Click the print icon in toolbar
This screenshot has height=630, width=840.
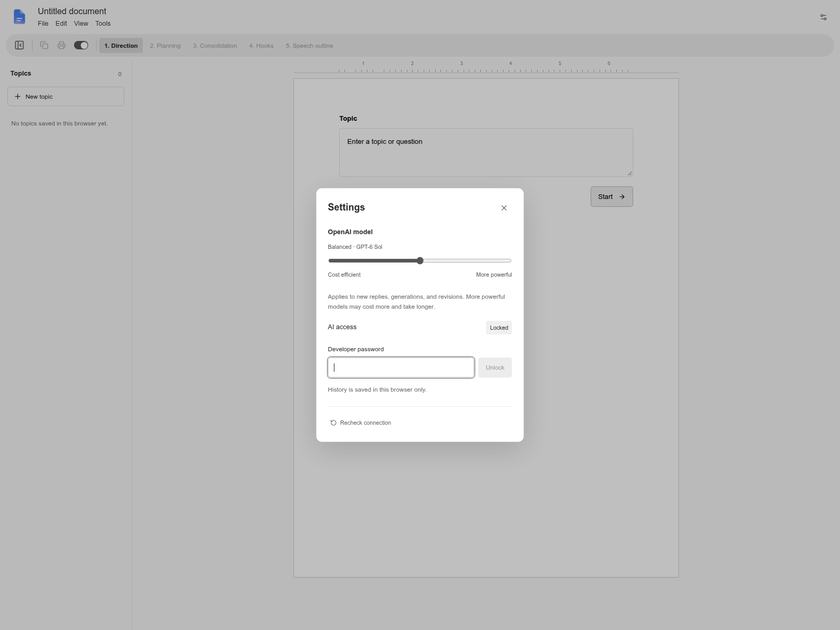pos(61,45)
